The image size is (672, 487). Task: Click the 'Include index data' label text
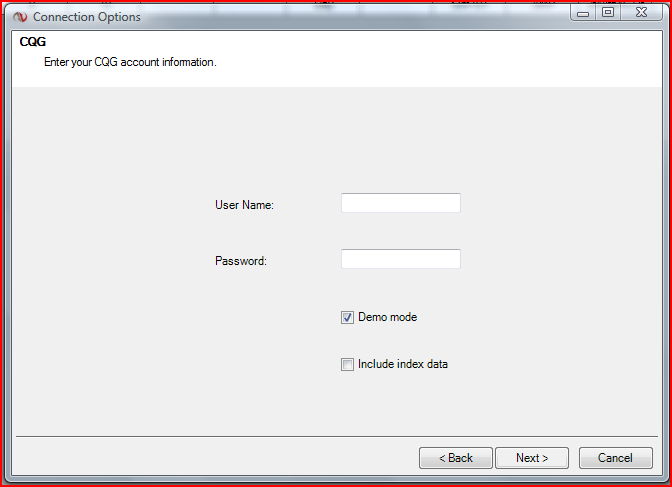point(403,364)
